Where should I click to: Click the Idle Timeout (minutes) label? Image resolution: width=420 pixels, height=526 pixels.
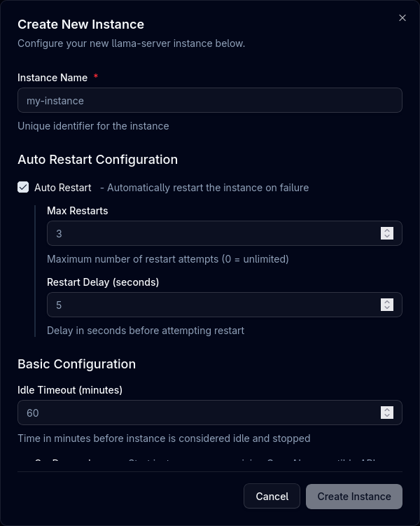coord(70,389)
